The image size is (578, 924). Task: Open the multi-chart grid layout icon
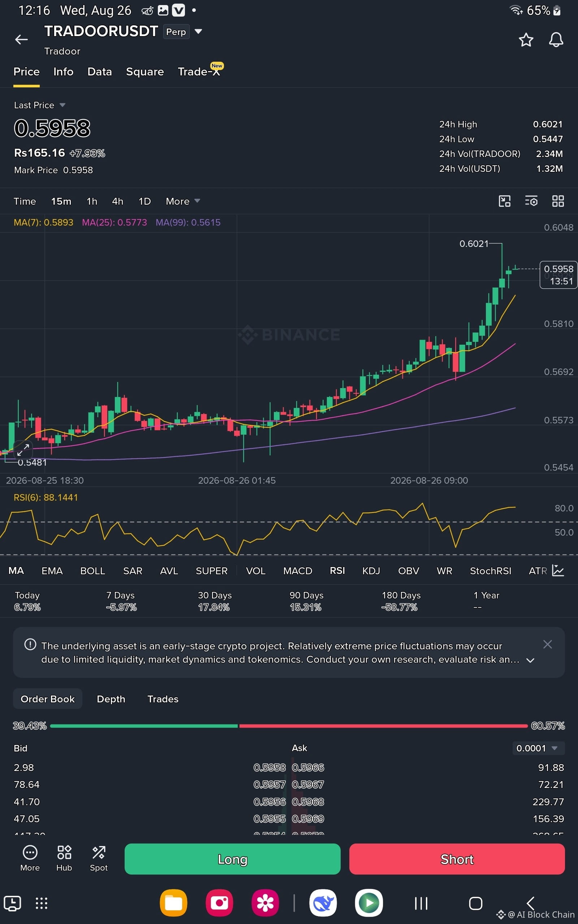(558, 201)
